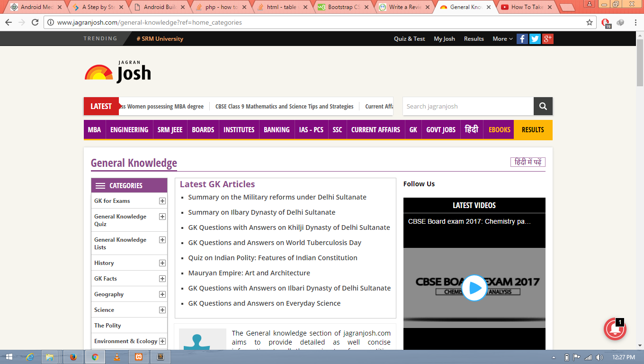Viewport: 644px width, 364px height.
Task: Click the Jagran Josh logo
Action: [118, 72]
